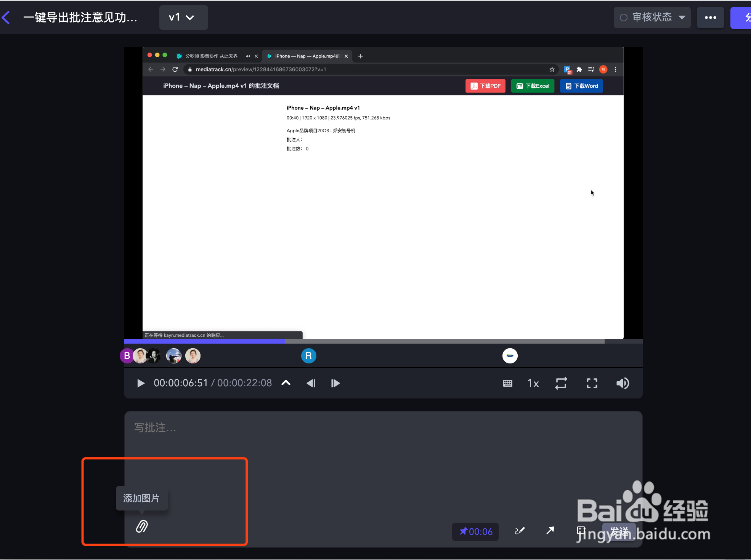The image size is (751, 560).
Task: Focus the 写批注 comment input field
Action: coord(384,428)
